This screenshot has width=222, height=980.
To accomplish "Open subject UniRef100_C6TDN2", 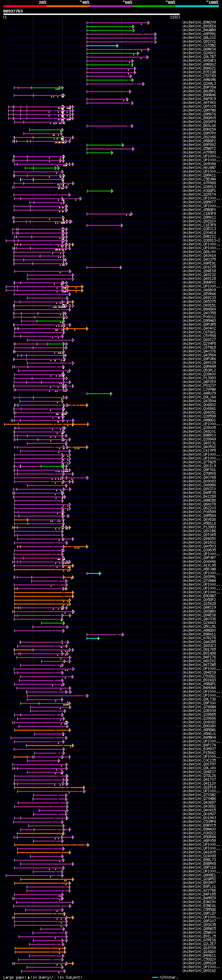I will tap(199, 45).
